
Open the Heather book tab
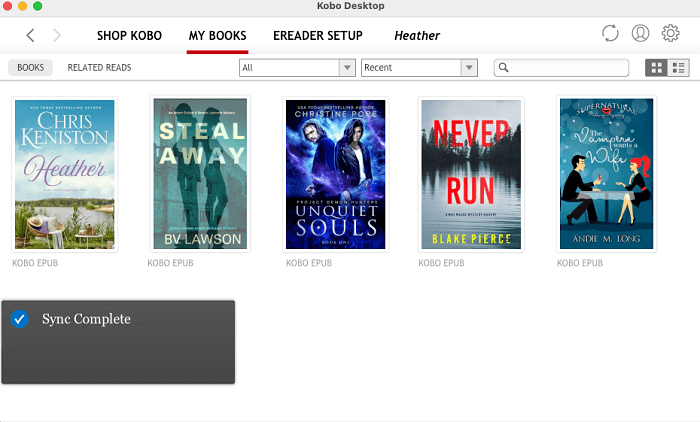[x=417, y=36]
